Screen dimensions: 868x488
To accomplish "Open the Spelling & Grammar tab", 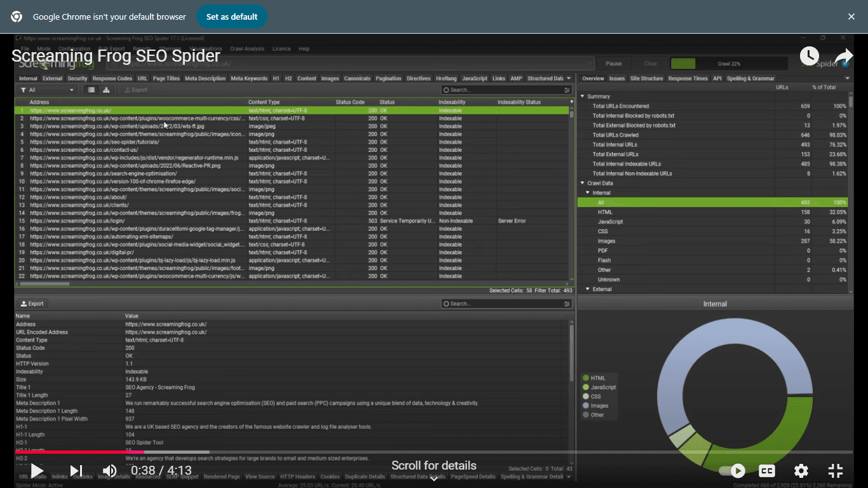I will (750, 79).
